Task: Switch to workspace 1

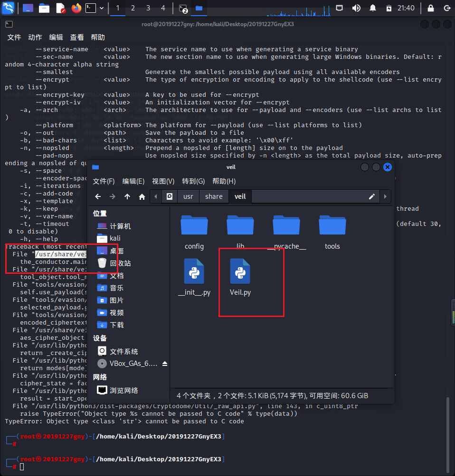Action: click(x=117, y=8)
